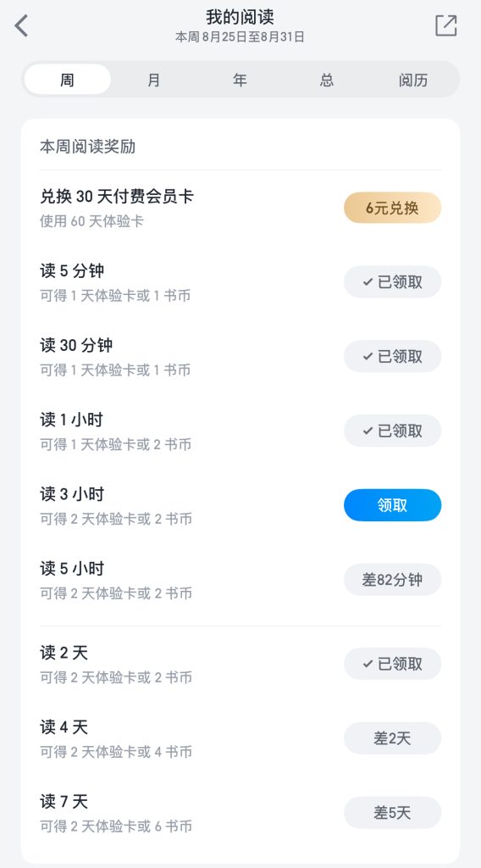This screenshot has height=868, width=481.
Task: Open the share export icon
Action: pos(445,25)
